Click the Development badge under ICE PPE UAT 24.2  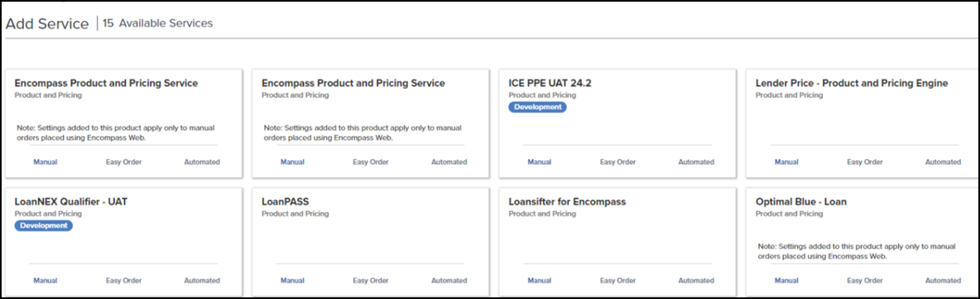(537, 107)
